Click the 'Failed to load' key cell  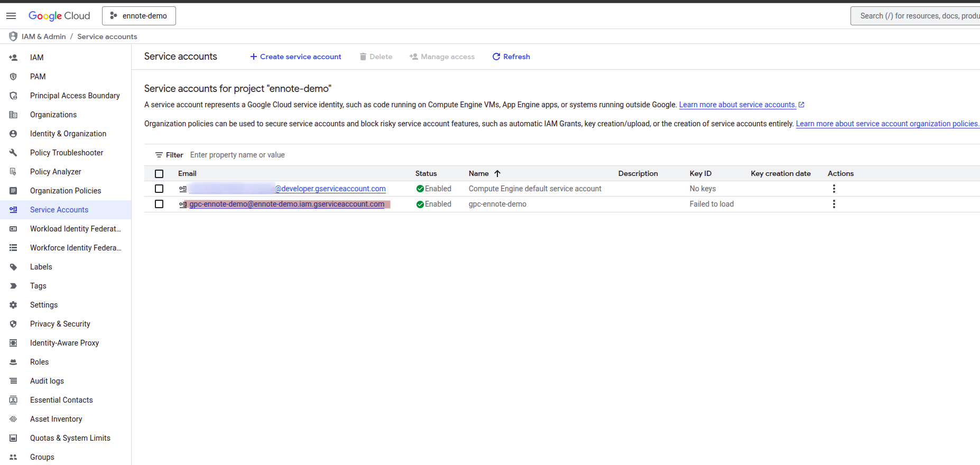pyautogui.click(x=711, y=204)
